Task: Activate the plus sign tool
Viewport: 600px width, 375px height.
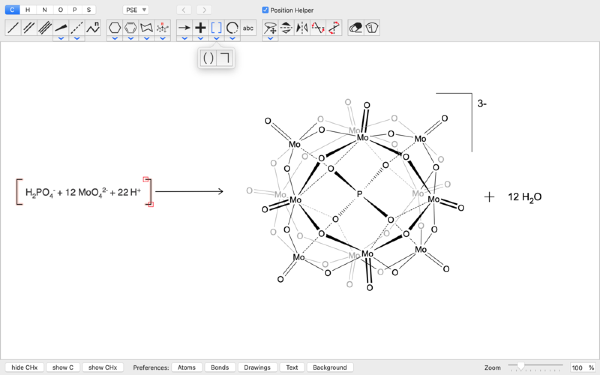Action: coord(200,28)
